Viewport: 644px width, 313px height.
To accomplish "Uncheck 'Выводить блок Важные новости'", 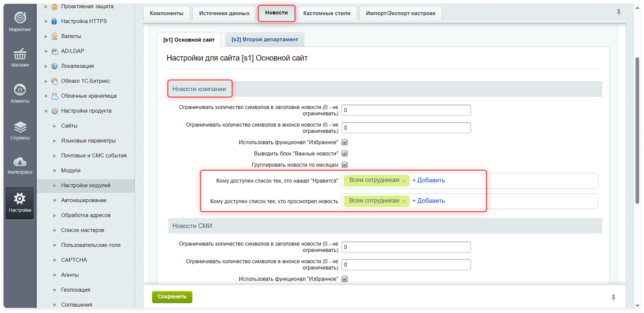I will (x=345, y=154).
